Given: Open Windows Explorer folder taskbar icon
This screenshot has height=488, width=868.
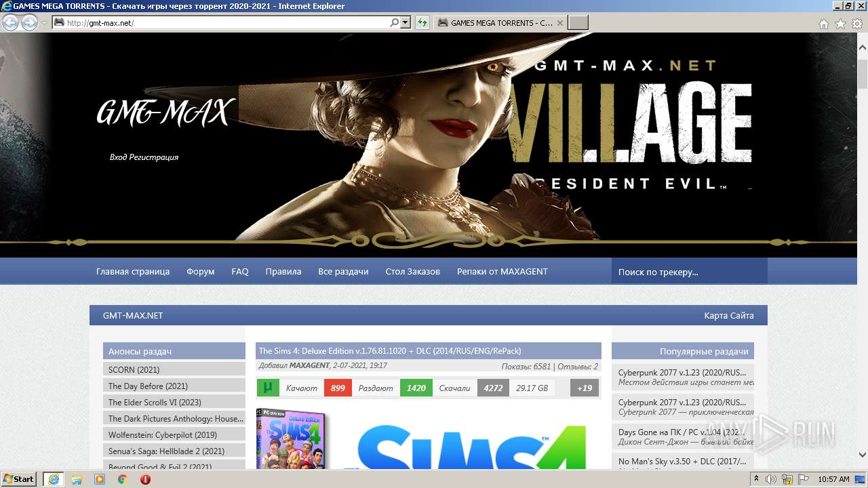Looking at the screenshot, I should click(77, 479).
